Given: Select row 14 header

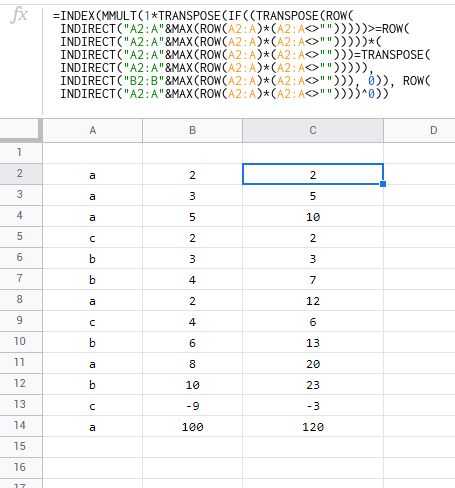Looking at the screenshot, I should click(x=21, y=426).
